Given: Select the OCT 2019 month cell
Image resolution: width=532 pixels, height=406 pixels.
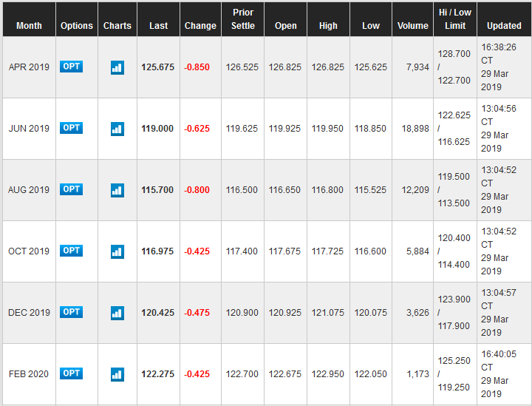Looking at the screenshot, I should [29, 251].
